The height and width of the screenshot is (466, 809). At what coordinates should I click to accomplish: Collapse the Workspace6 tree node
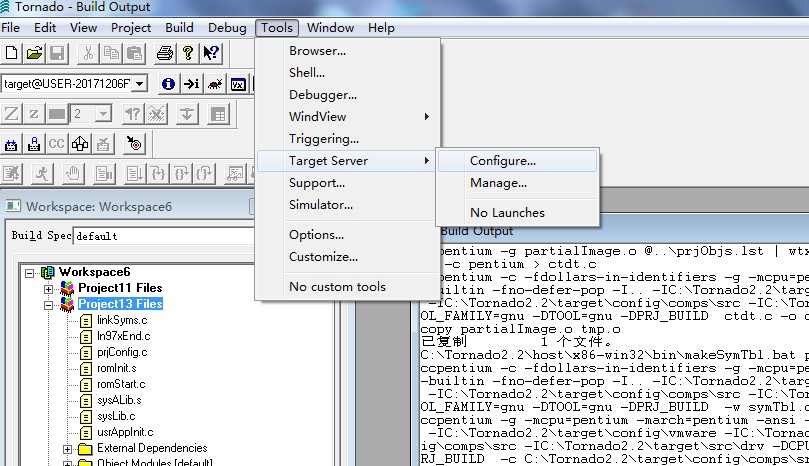[30, 273]
